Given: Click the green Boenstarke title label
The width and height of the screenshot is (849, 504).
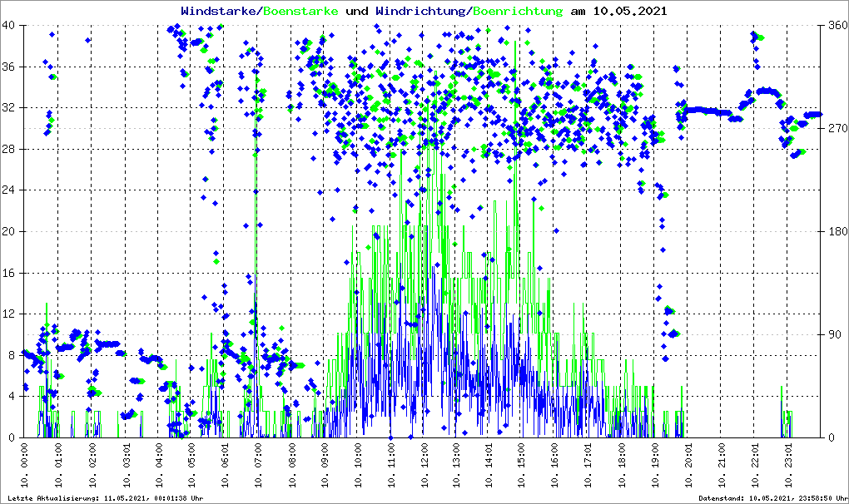Looking at the screenshot, I should pos(299,12).
